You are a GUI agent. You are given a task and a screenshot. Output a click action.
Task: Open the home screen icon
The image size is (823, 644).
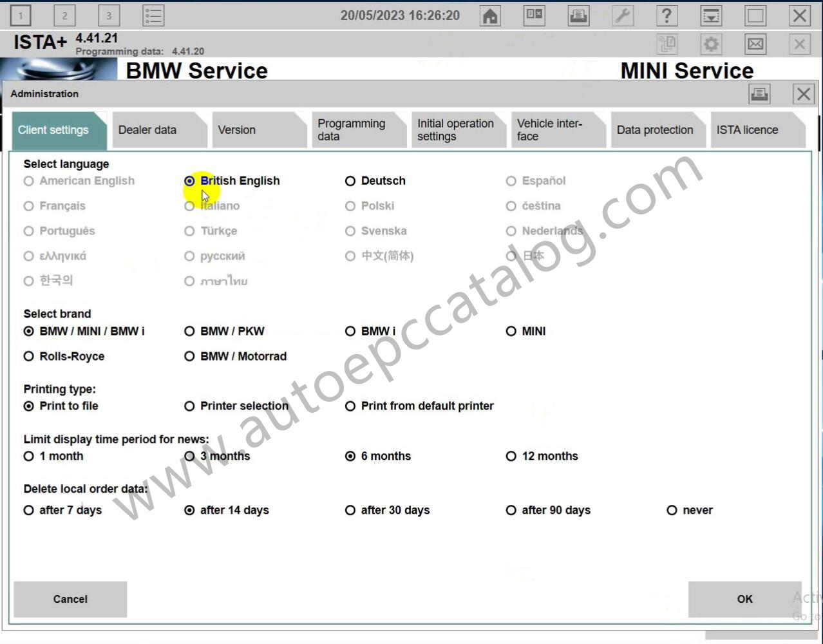pos(491,15)
